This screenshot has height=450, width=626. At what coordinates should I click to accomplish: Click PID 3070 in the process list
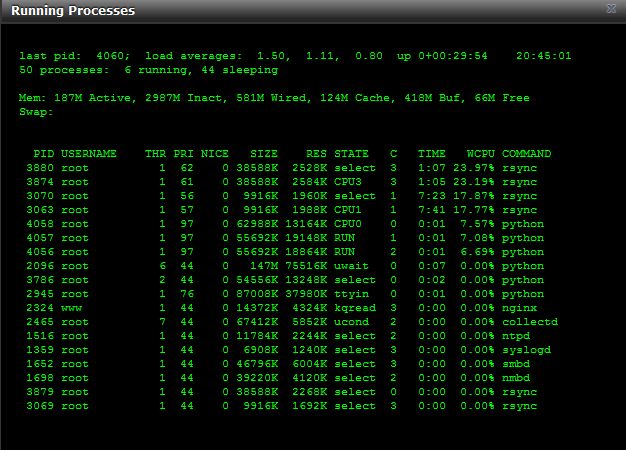40,196
